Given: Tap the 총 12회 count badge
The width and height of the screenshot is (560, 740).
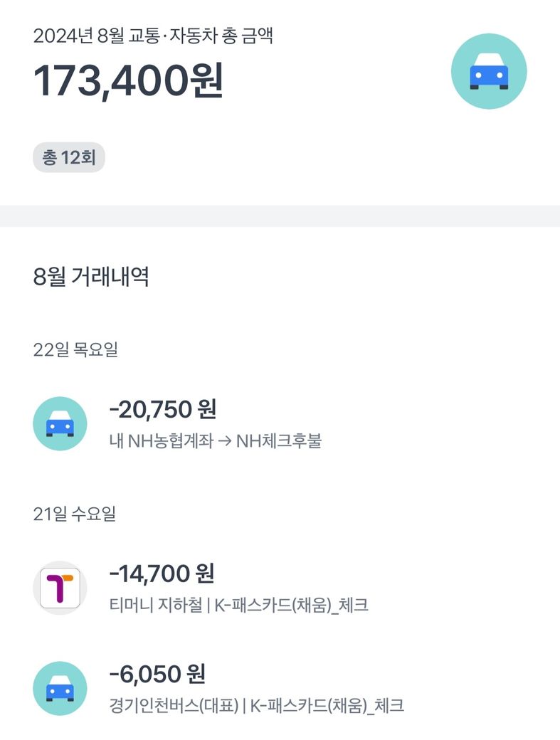Looking at the screenshot, I should (x=69, y=158).
